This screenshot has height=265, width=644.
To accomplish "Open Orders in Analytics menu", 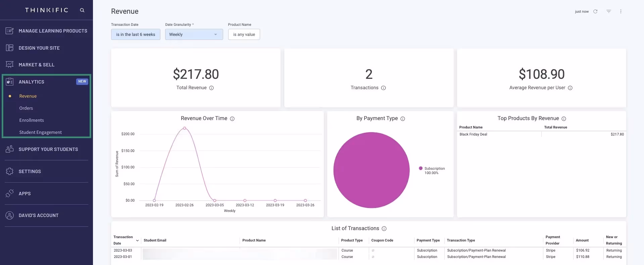I will tap(26, 108).
